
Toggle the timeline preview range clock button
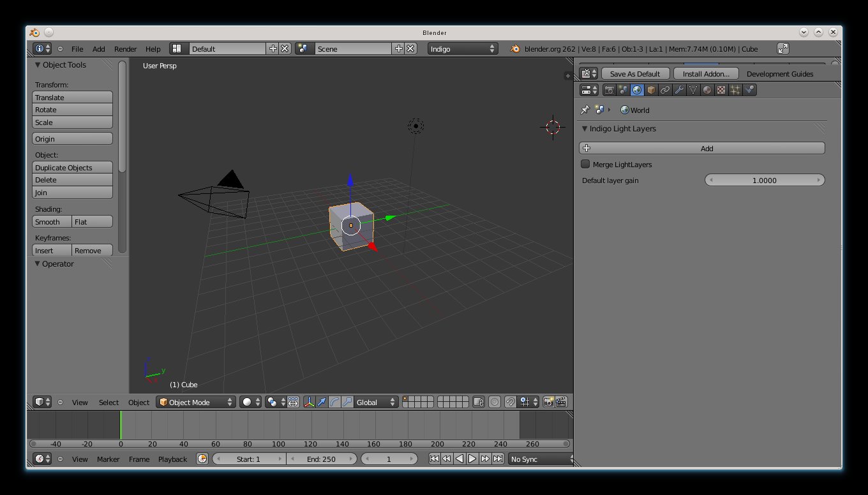point(202,459)
